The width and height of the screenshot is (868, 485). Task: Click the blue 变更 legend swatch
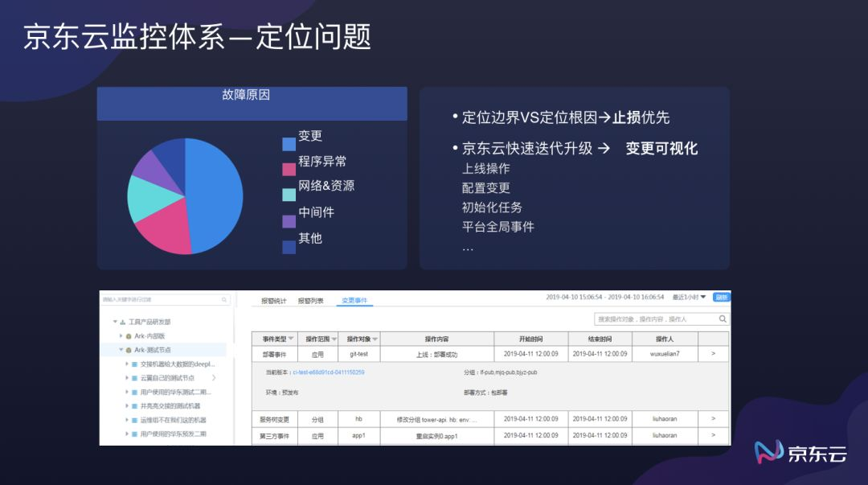(289, 144)
